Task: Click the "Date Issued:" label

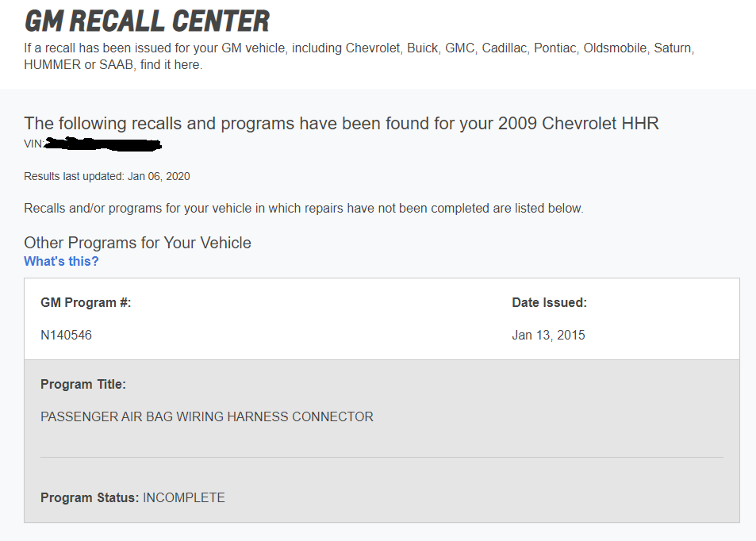Action: click(549, 303)
